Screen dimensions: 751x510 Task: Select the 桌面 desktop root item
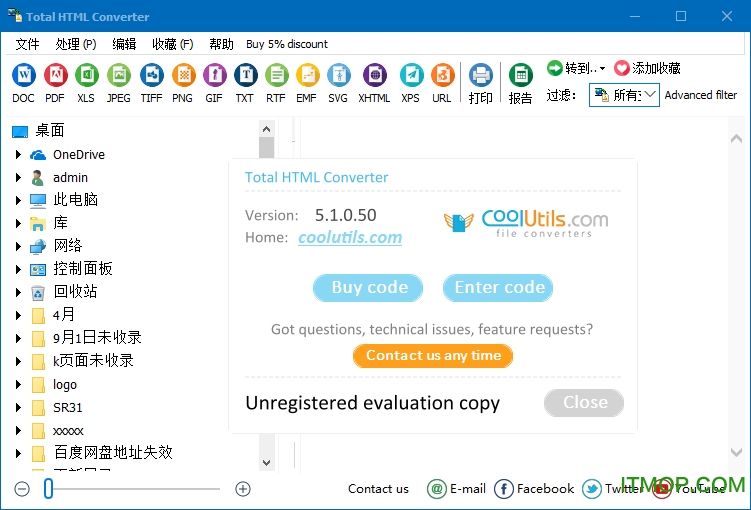pyautogui.click(x=38, y=130)
